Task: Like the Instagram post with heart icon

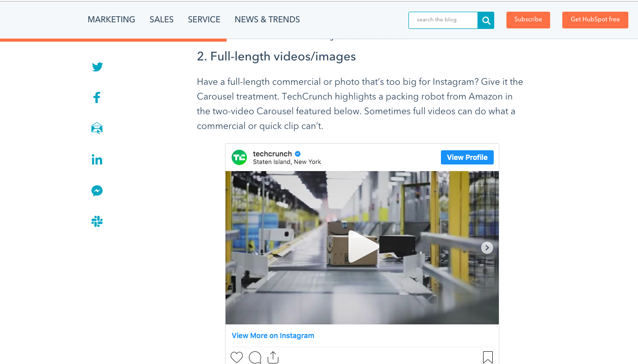Action: tap(237, 357)
